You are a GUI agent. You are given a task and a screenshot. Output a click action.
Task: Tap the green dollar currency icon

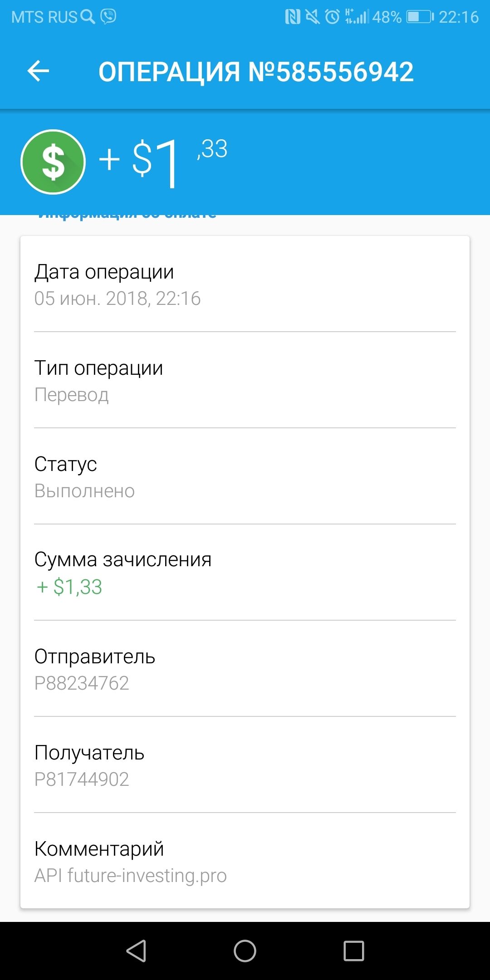(x=53, y=162)
